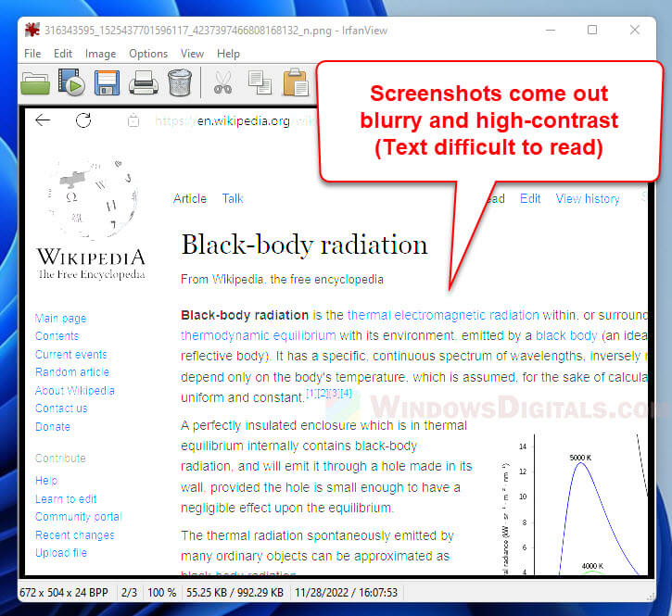Click the IrfanView icon in the title bar
The height and width of the screenshot is (616, 672).
coord(32,30)
